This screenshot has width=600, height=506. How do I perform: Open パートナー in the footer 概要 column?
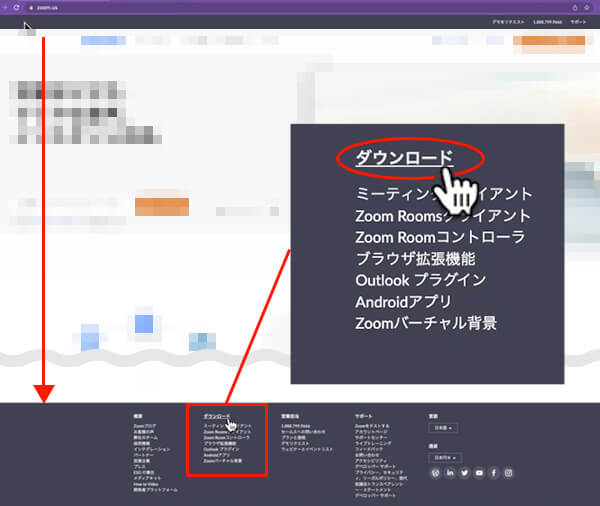coord(144,455)
